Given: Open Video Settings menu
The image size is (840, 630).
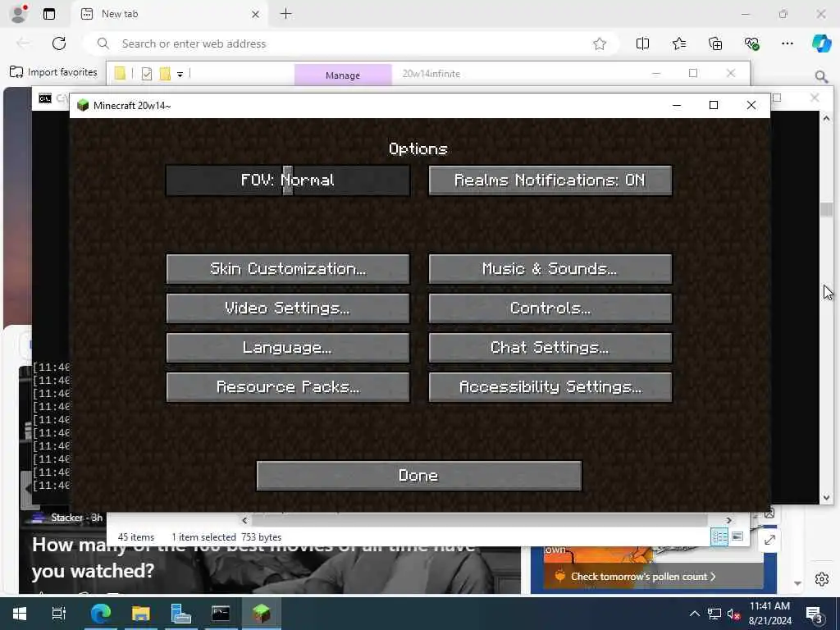Looking at the screenshot, I should 288,308.
